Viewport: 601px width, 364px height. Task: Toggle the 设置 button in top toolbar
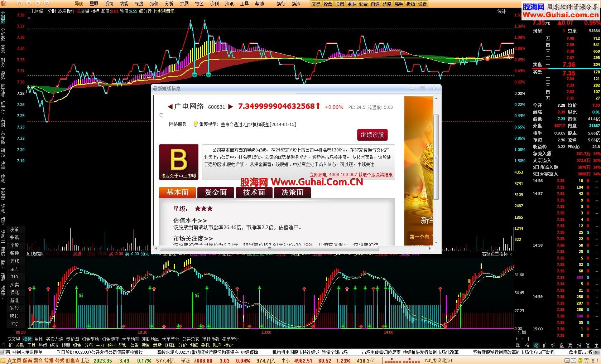[x=423, y=4]
